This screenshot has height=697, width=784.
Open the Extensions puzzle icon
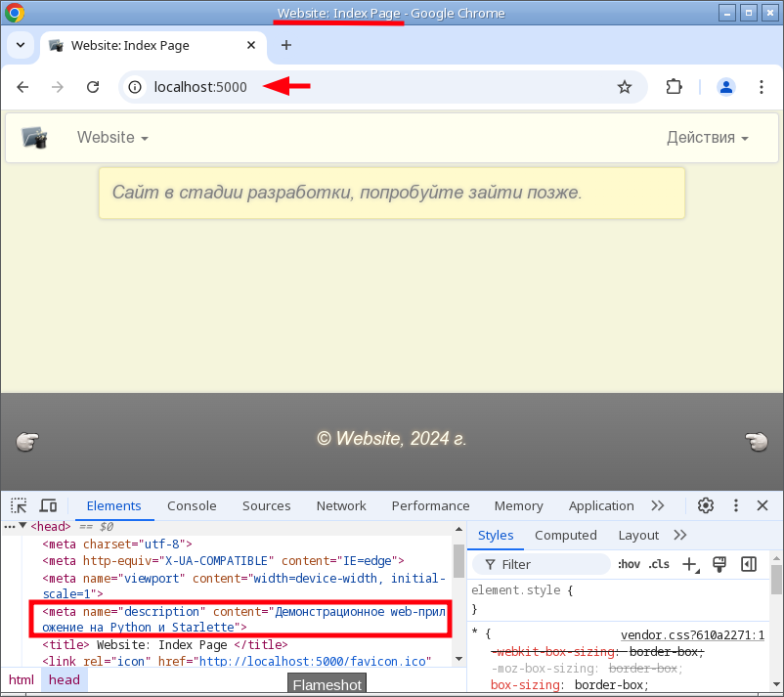click(x=674, y=87)
